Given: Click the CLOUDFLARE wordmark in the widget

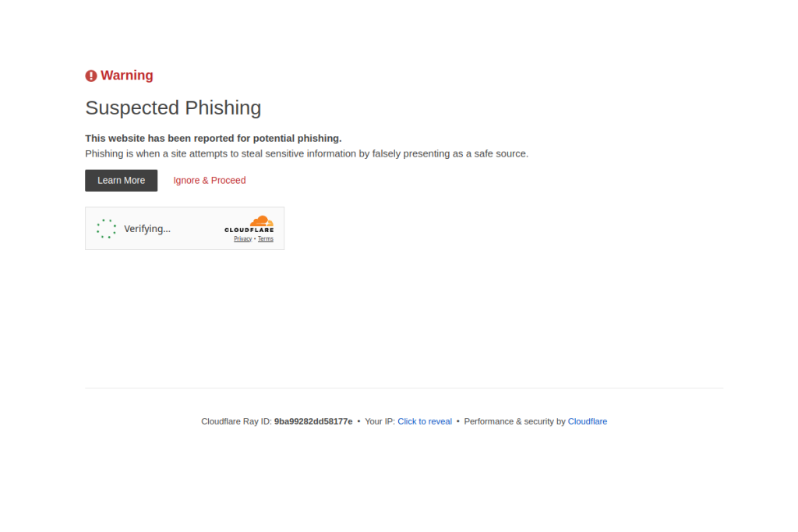Looking at the screenshot, I should [249, 230].
